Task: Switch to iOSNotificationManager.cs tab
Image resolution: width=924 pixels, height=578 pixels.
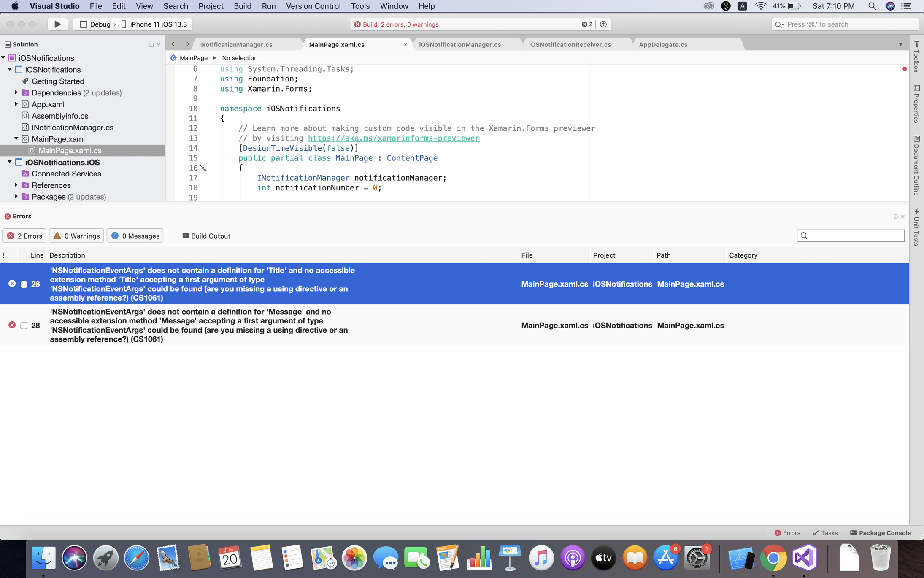Action: click(x=467, y=44)
